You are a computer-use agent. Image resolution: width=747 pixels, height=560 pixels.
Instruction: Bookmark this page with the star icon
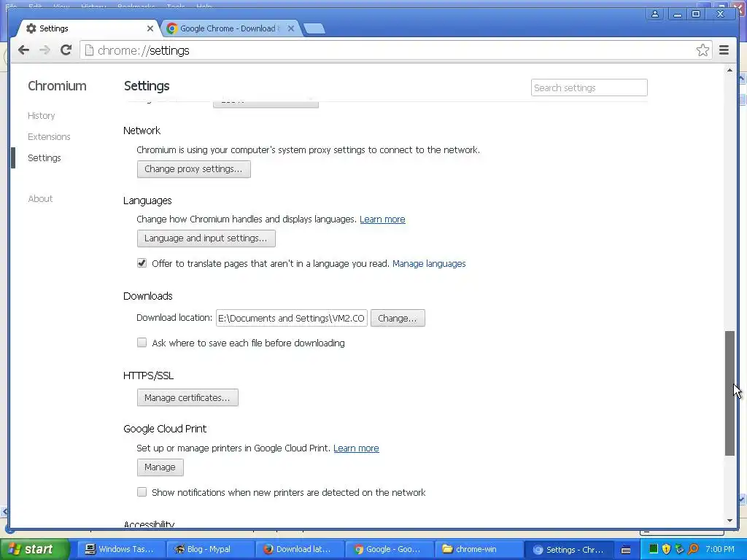[x=703, y=50]
